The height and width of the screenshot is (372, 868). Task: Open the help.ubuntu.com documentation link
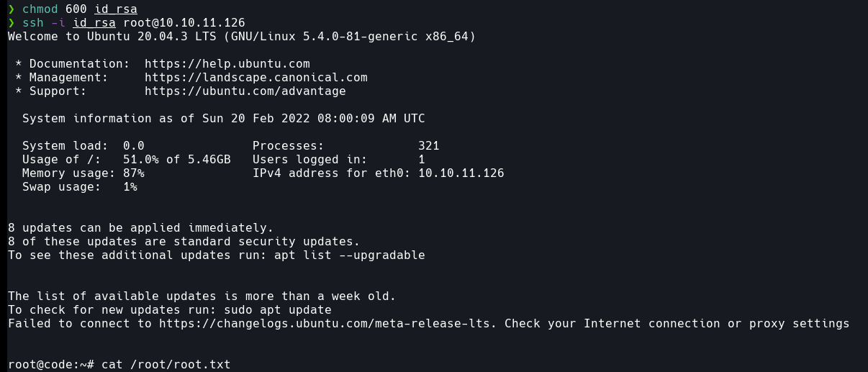pyautogui.click(x=227, y=64)
